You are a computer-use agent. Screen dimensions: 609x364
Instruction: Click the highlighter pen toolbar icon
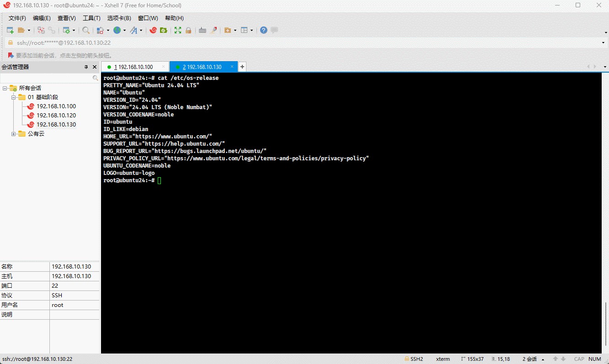pos(213,30)
